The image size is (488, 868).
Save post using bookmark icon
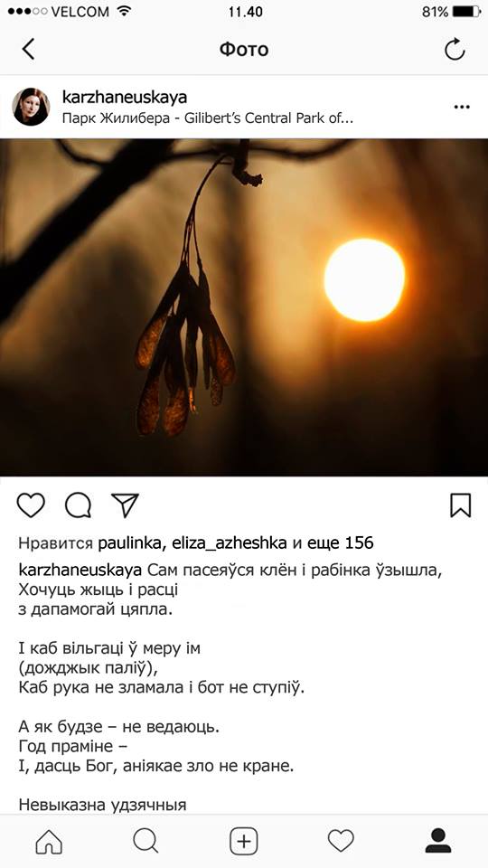460,505
